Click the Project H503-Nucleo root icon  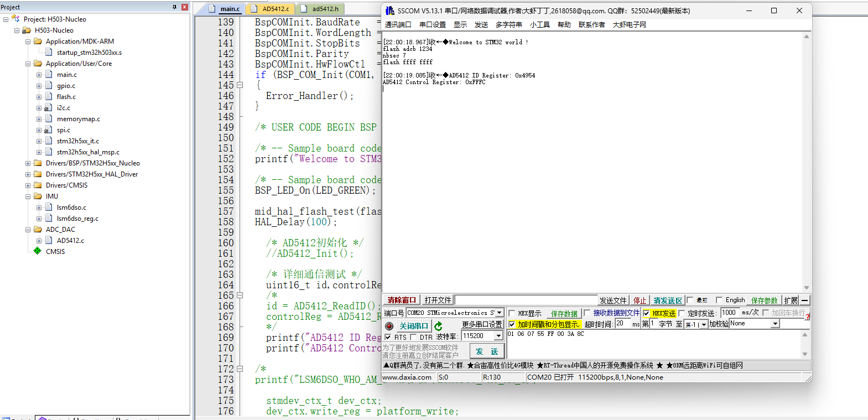15,19
